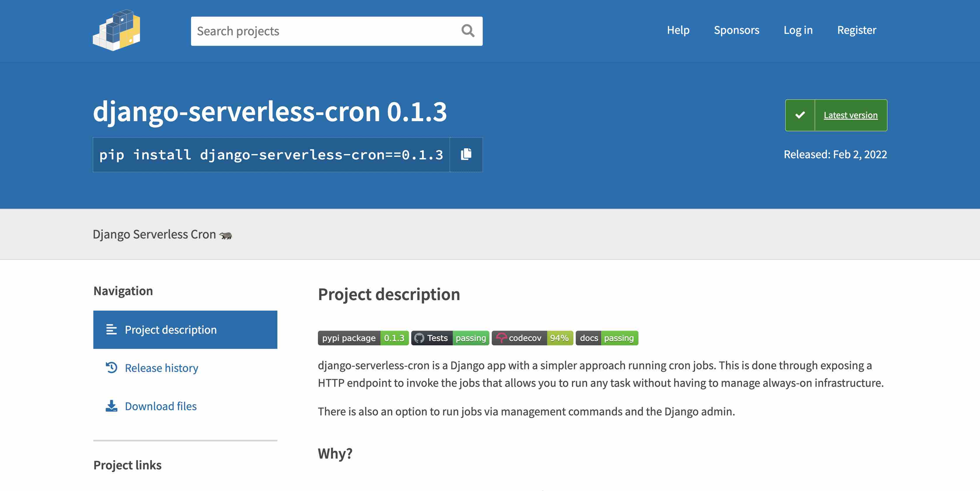Viewport: 980px width, 491px height.
Task: Copy the pip install command
Action: pos(466,154)
